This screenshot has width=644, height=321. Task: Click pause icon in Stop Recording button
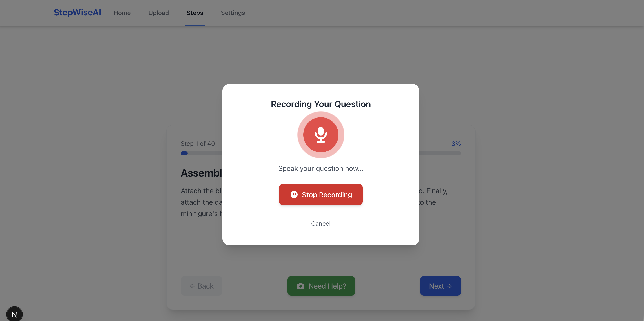294,194
